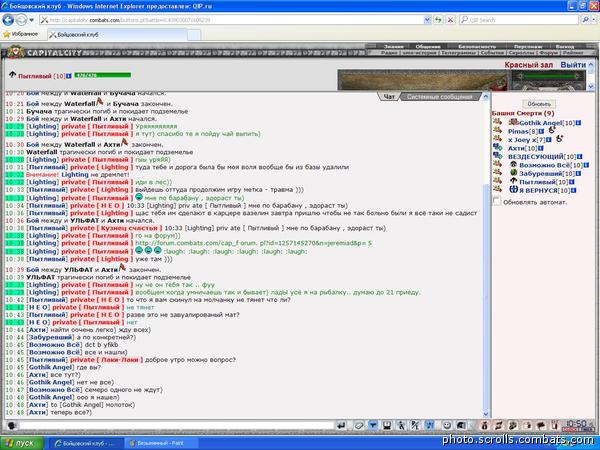Click the Выход menu item

point(565,47)
